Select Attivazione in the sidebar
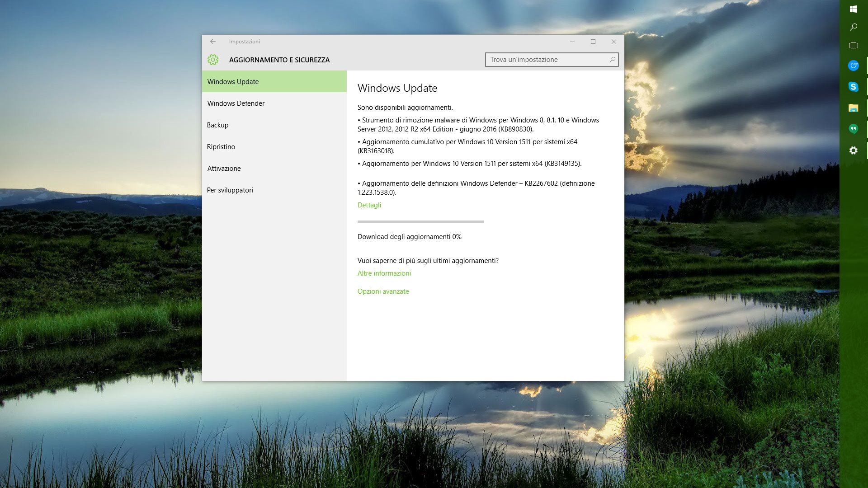This screenshot has width=868, height=488. (274, 169)
